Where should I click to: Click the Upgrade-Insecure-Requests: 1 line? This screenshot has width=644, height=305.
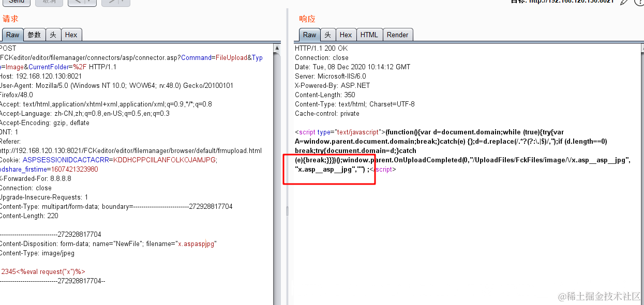point(44,197)
